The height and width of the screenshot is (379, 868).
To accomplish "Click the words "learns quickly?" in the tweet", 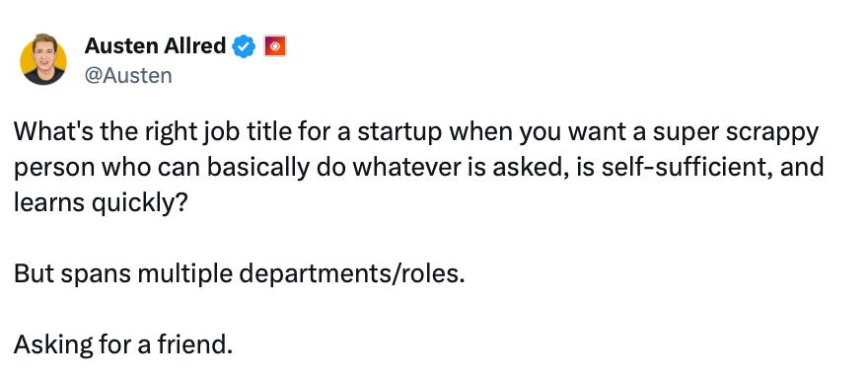I will coord(101,204).
